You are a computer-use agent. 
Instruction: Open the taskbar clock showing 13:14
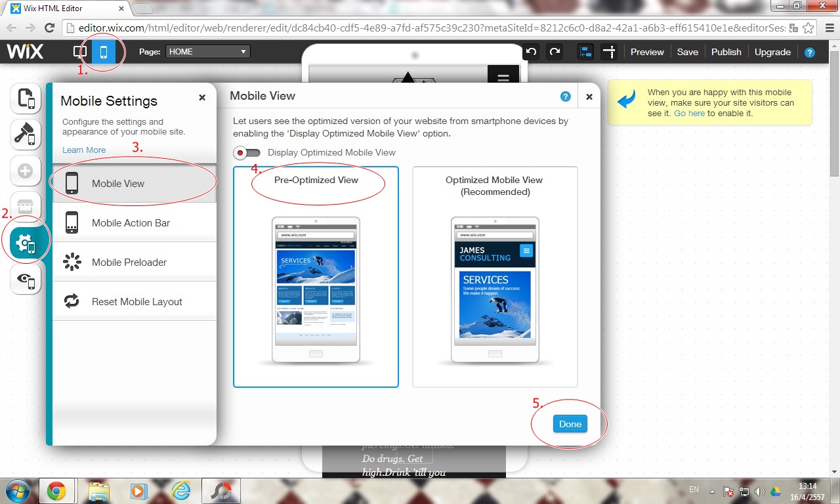click(x=807, y=492)
